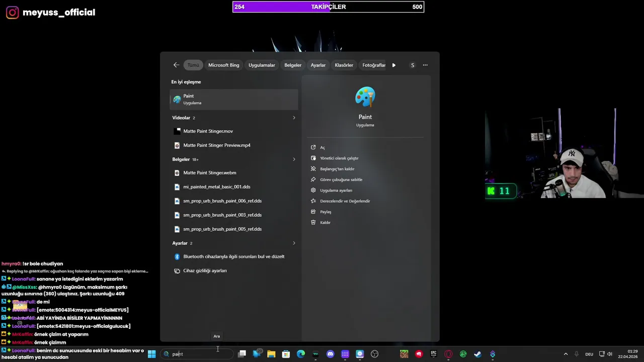Click Kaldır to uninstall Paint
This screenshot has height=362, width=644.
[325, 222]
